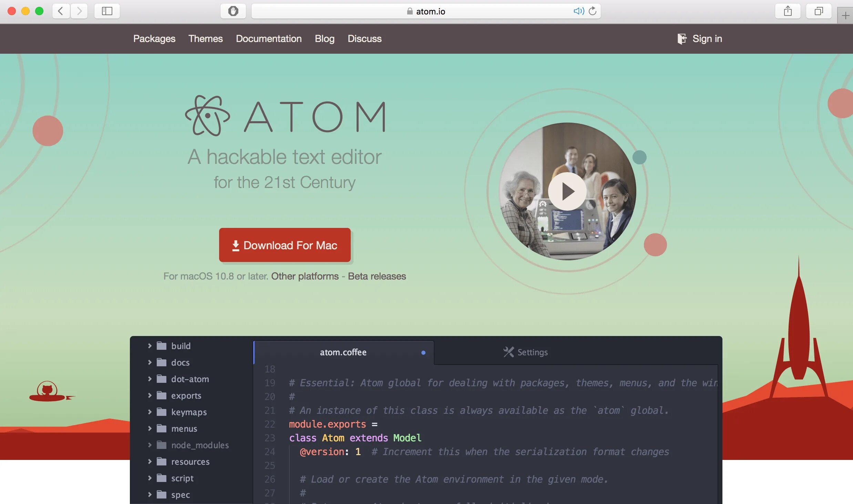The height and width of the screenshot is (504, 853).
Task: Toggle the Safari sidebar button
Action: 107,11
